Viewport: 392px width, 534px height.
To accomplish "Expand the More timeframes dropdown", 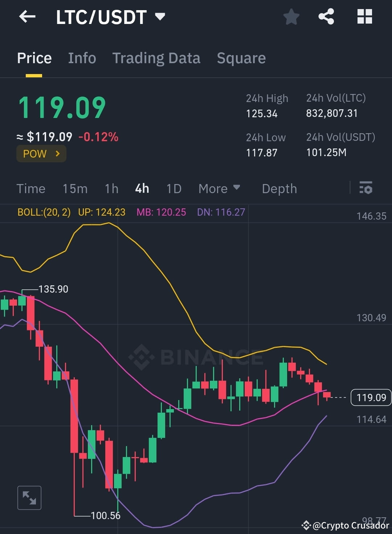I will 219,188.
